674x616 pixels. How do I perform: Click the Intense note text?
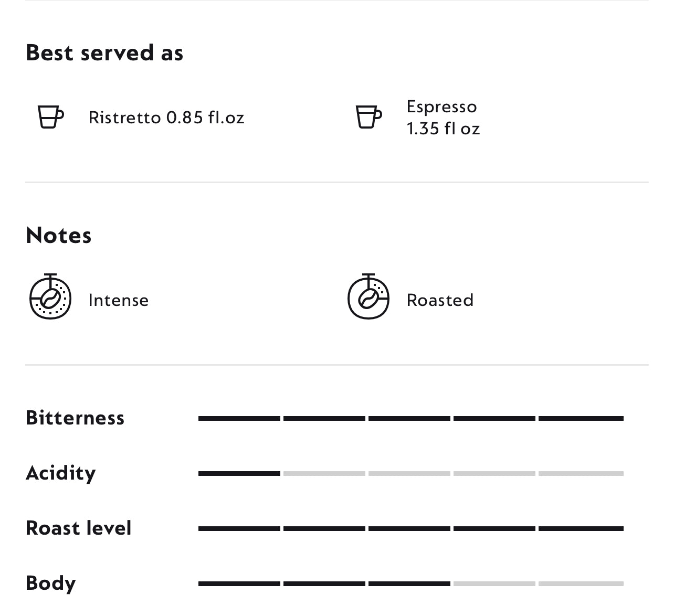pyautogui.click(x=119, y=300)
